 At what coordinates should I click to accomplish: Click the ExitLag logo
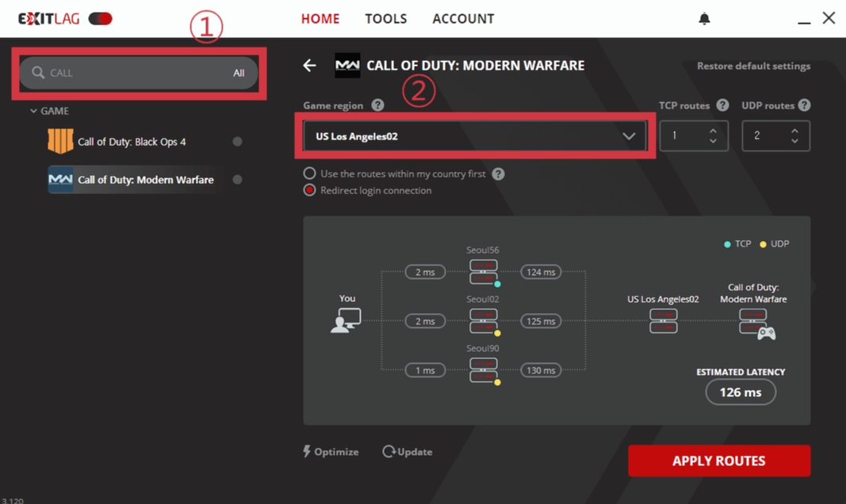pos(48,19)
